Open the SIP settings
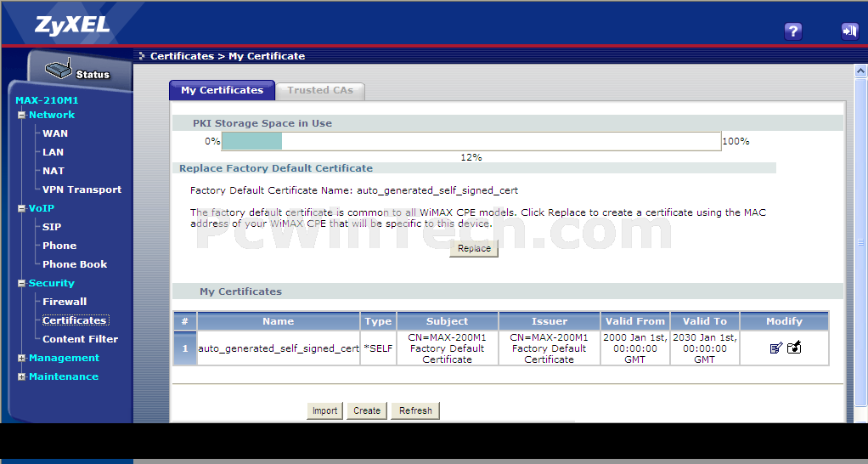 pos(52,227)
